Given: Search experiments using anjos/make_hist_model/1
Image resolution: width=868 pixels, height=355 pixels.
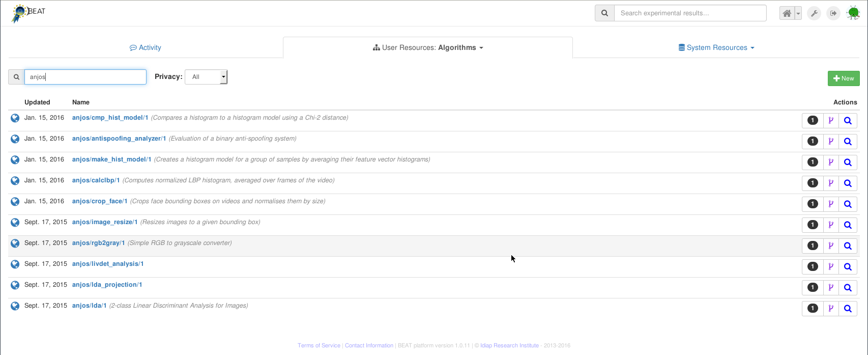Looking at the screenshot, I should (848, 162).
